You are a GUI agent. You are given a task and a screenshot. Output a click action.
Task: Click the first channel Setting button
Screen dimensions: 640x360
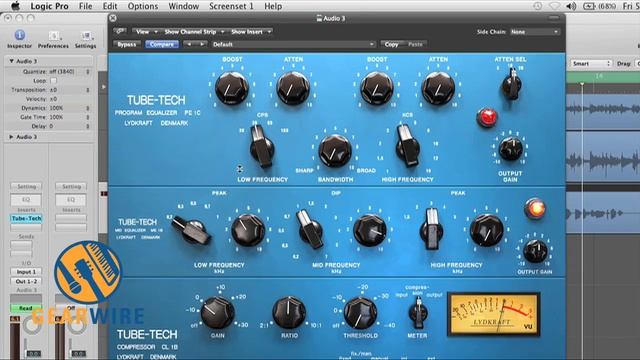tap(26, 187)
